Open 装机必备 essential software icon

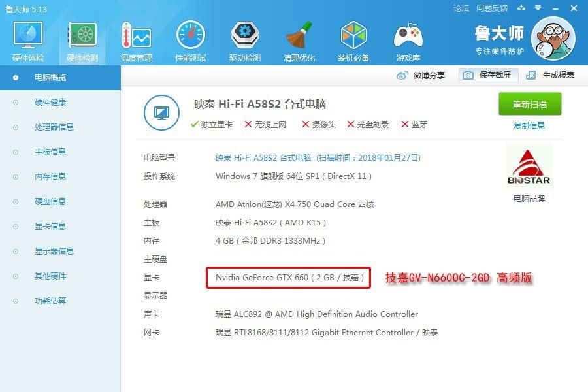[353, 42]
